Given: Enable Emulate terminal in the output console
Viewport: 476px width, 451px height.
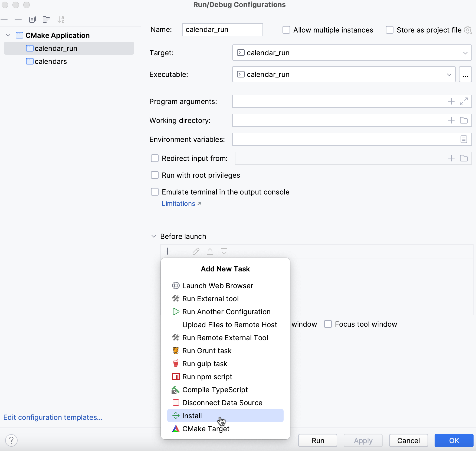Looking at the screenshot, I should click(155, 192).
